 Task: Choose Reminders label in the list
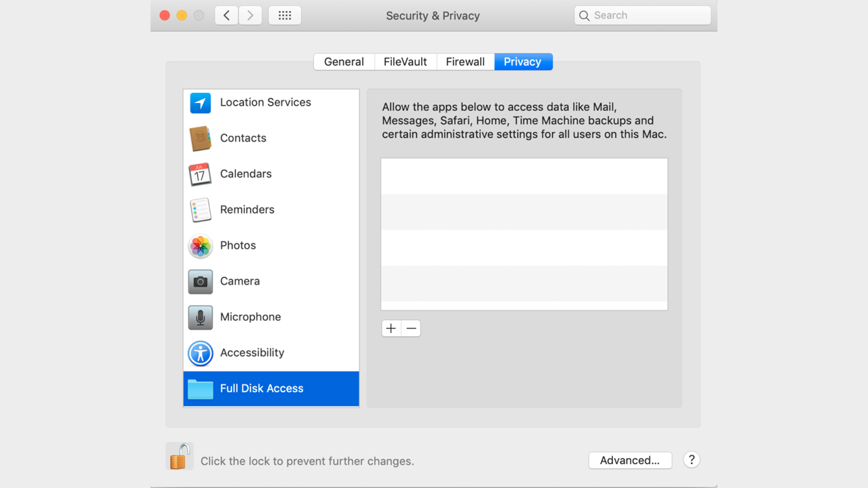[x=248, y=210]
